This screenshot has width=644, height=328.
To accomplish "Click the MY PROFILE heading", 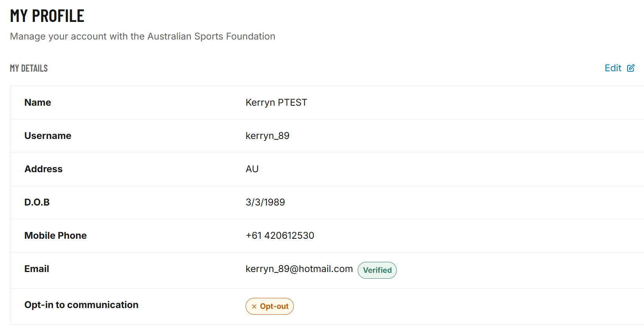I will point(47,16).
